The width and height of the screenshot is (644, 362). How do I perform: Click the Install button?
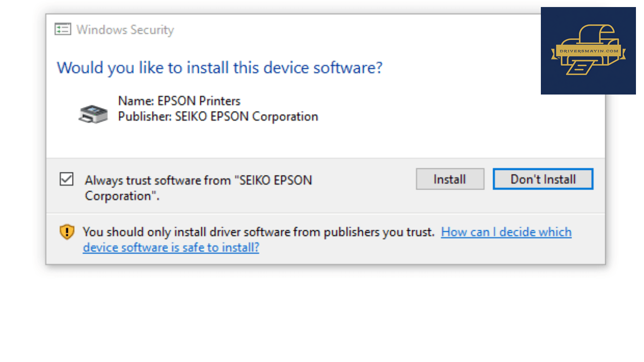click(x=450, y=179)
